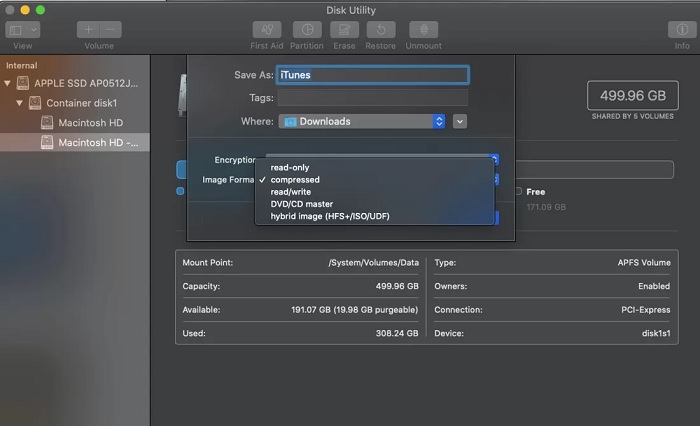Choose read-only image format option
700x426 pixels.
pos(290,168)
